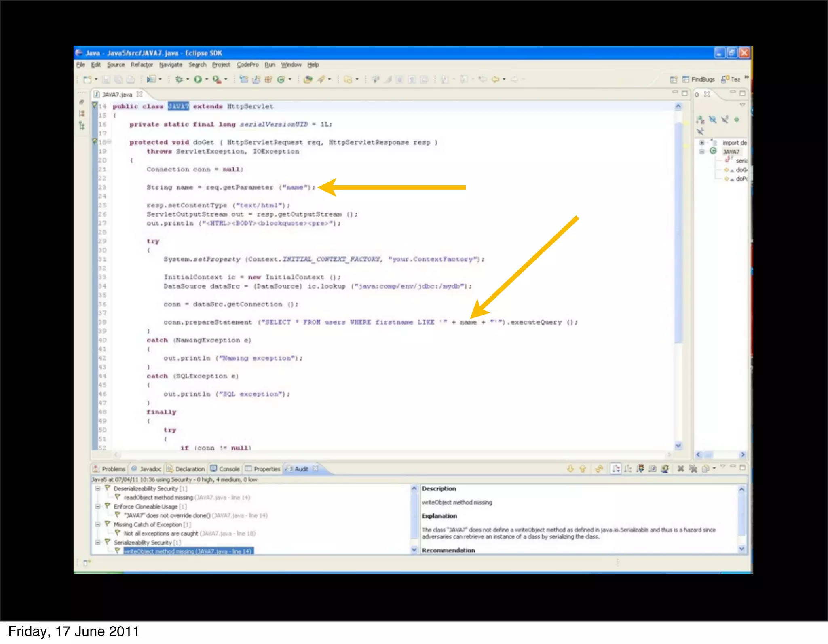The image size is (828, 644).
Task: Toggle the group by severity button in Audit toolbar
Action: pos(640,469)
